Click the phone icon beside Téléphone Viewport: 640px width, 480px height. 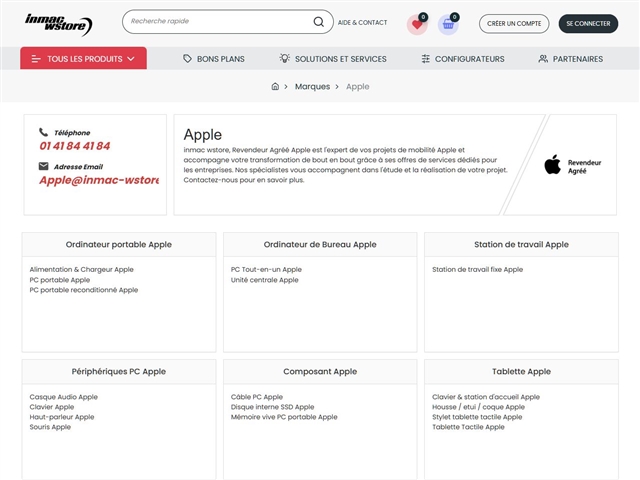coord(43,132)
